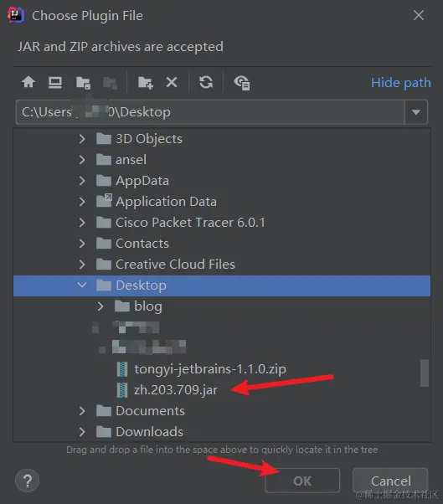
Task: Close the Choose Plugin File dialog
Action: pos(419,15)
